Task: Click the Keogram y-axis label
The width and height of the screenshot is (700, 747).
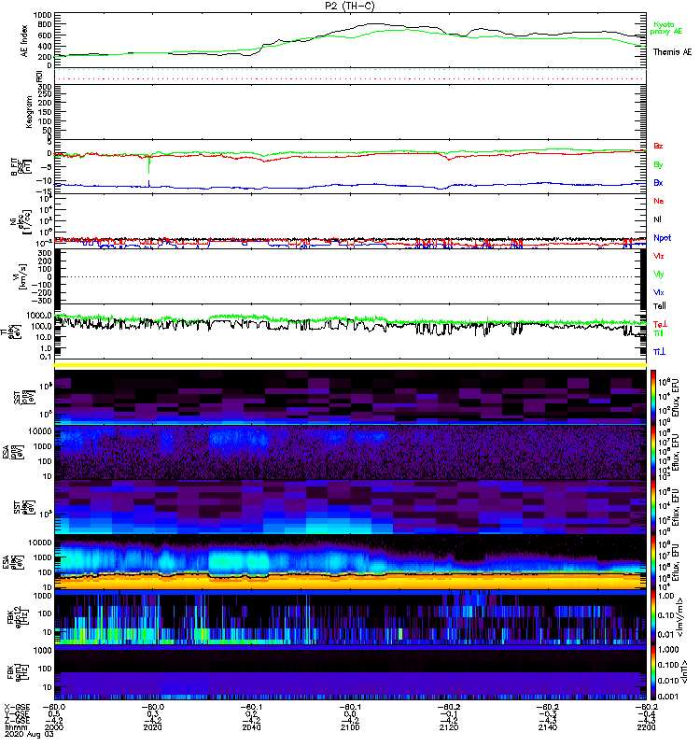Action: tap(29, 111)
